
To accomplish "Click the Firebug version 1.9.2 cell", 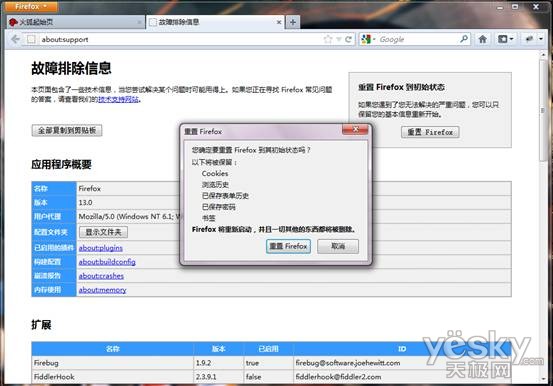I will coord(219,363).
